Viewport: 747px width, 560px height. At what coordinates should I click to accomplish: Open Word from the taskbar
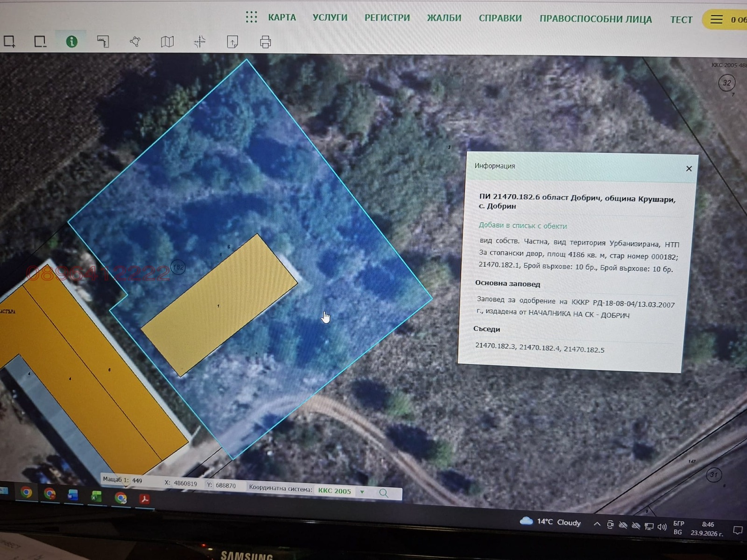point(72,495)
